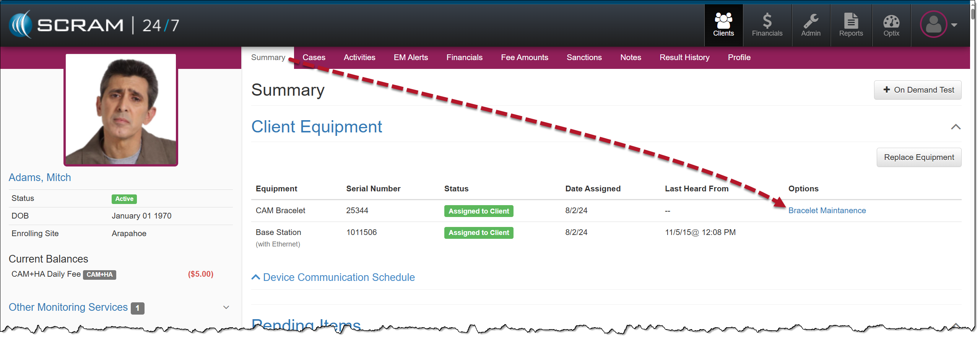Open the Bracelet Maintanence link

click(827, 210)
